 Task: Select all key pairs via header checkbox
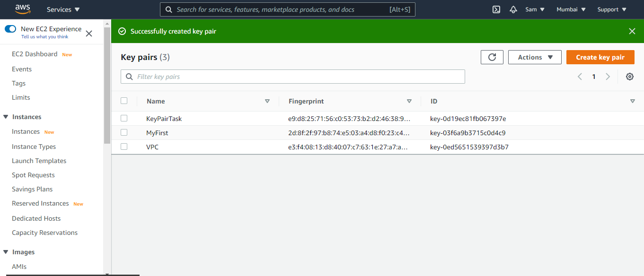(x=124, y=100)
